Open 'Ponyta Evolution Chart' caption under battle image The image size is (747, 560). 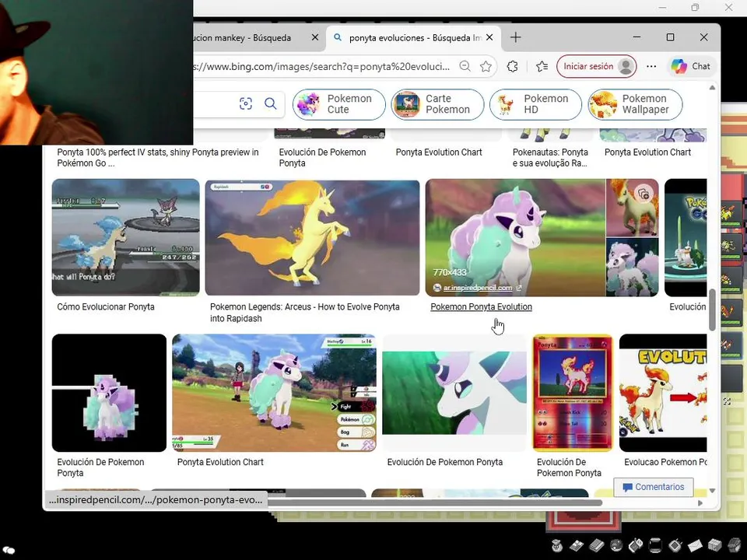(220, 462)
